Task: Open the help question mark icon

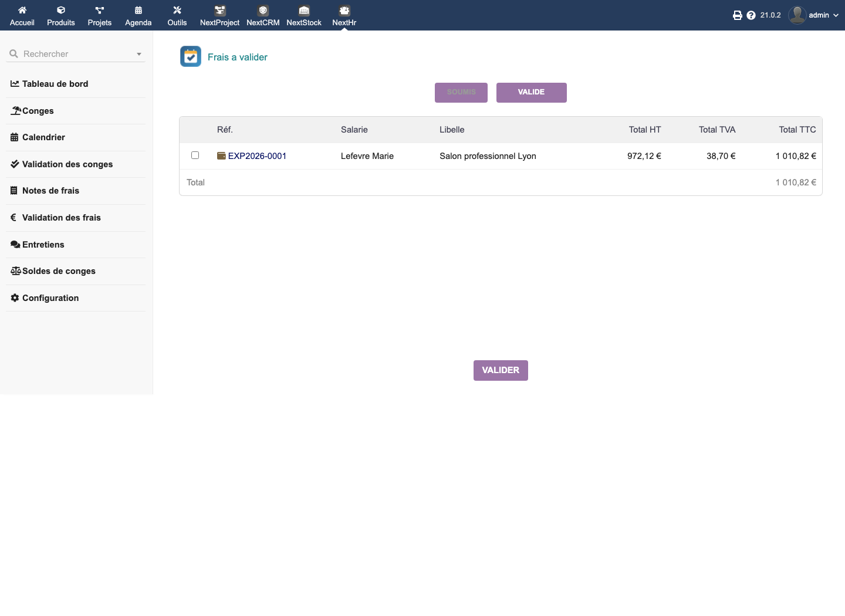Action: [751, 15]
